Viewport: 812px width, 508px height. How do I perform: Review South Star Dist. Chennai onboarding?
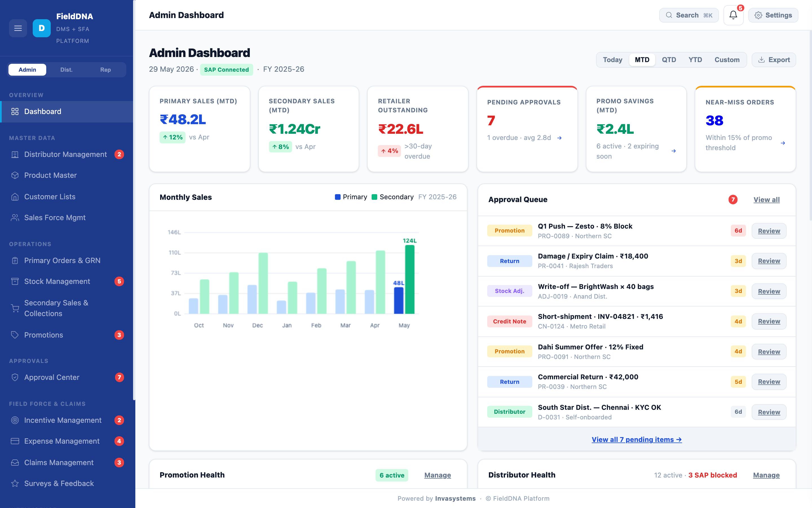click(x=769, y=412)
